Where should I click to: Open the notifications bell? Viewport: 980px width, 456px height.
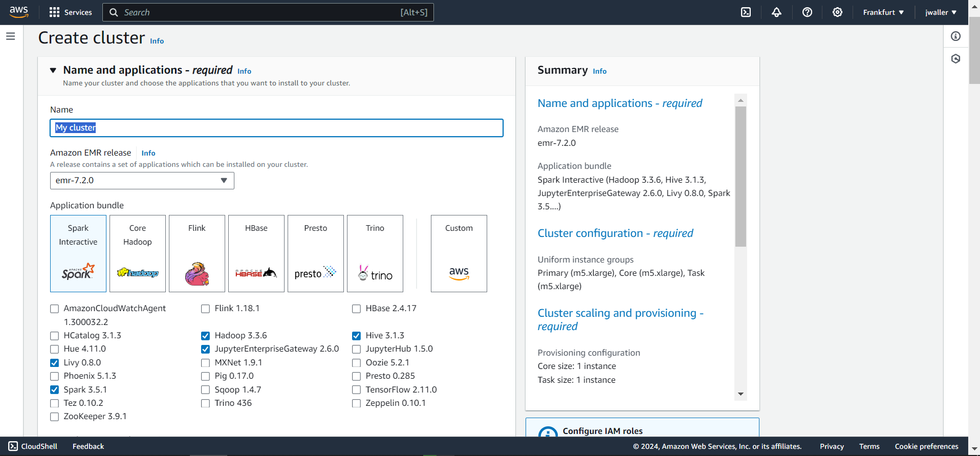[x=776, y=12]
